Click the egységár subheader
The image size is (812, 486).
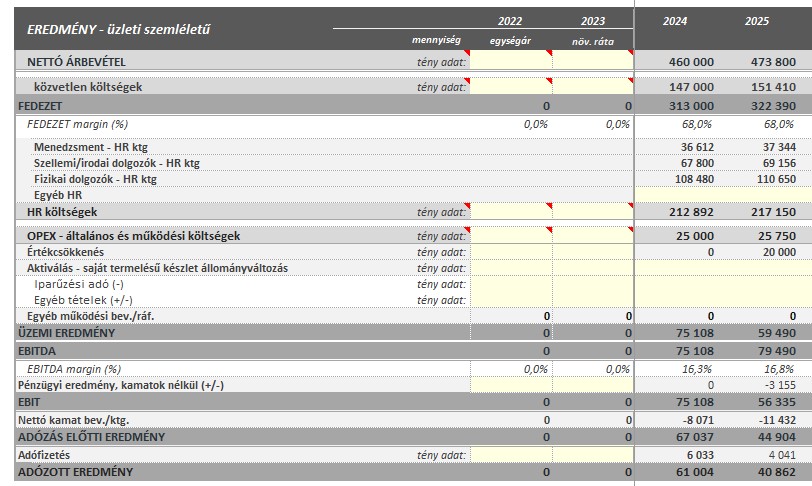(x=510, y=41)
